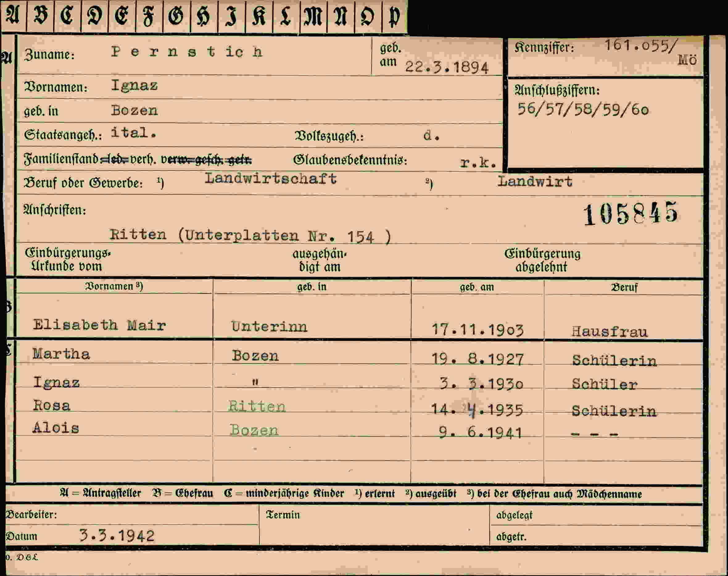Viewport: 728px width, 576px height.
Task: Click religion value 'r.k.'
Action: point(478,163)
